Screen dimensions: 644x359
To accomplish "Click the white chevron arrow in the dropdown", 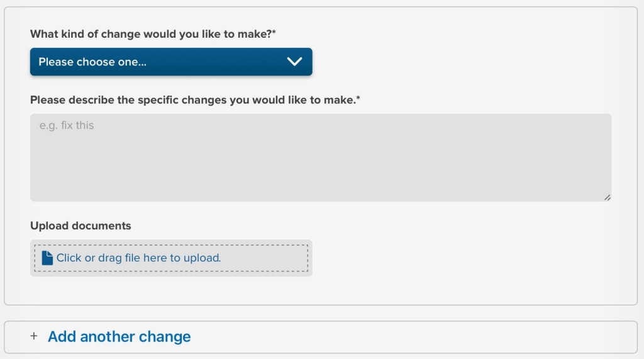I will 294,62.
